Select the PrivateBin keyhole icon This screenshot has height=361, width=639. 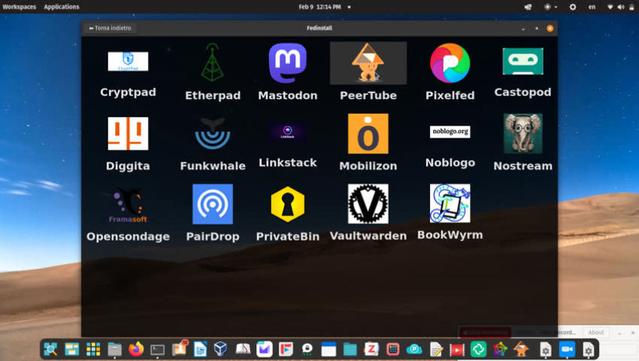point(287,204)
